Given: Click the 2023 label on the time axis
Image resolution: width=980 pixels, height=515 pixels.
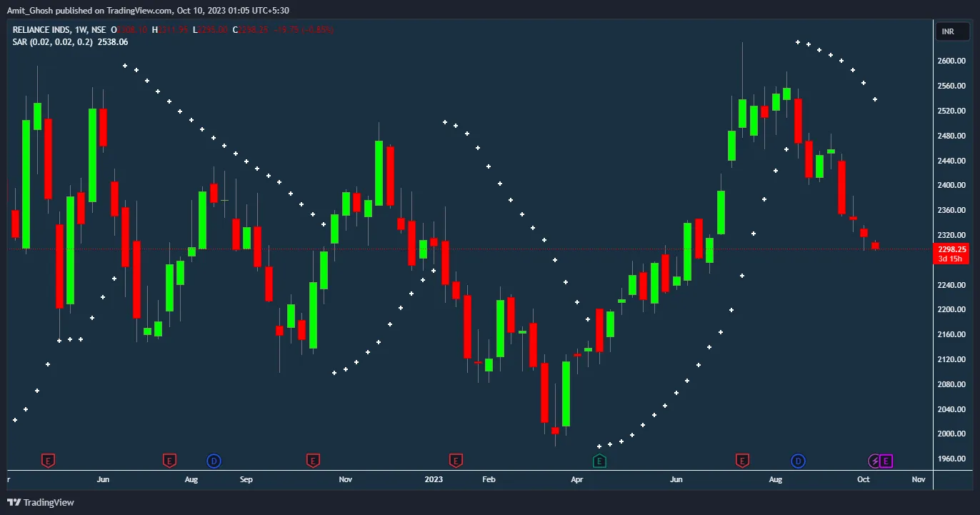Looking at the screenshot, I should click(434, 479).
